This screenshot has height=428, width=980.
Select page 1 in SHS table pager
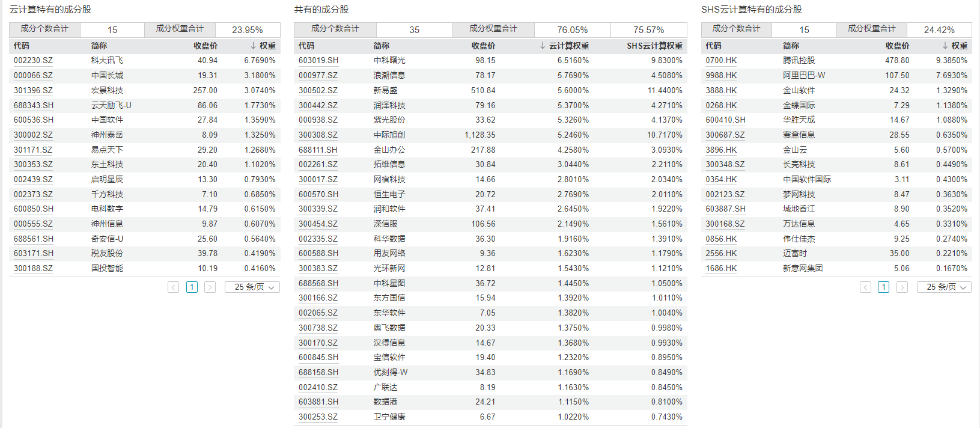883,287
